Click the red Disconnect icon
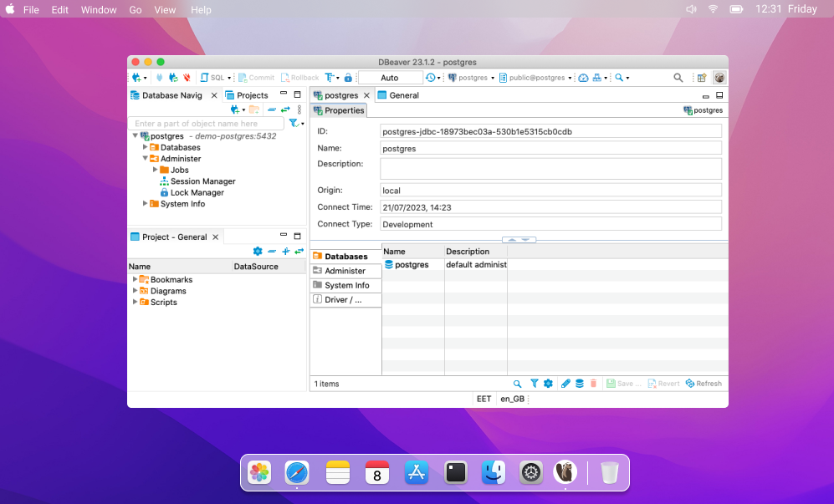 coord(187,78)
